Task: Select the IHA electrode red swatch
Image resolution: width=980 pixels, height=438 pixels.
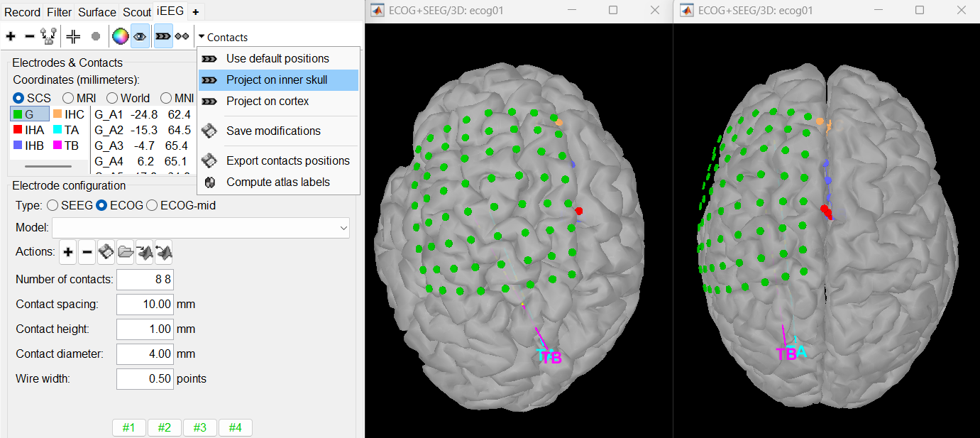Action: click(17, 130)
